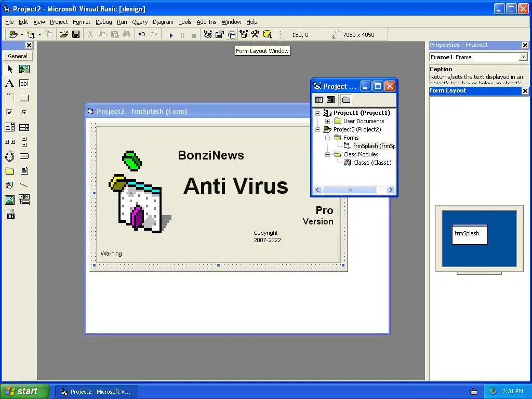The width and height of the screenshot is (532, 399).
Task: Open the Format menu
Action: click(x=82, y=22)
